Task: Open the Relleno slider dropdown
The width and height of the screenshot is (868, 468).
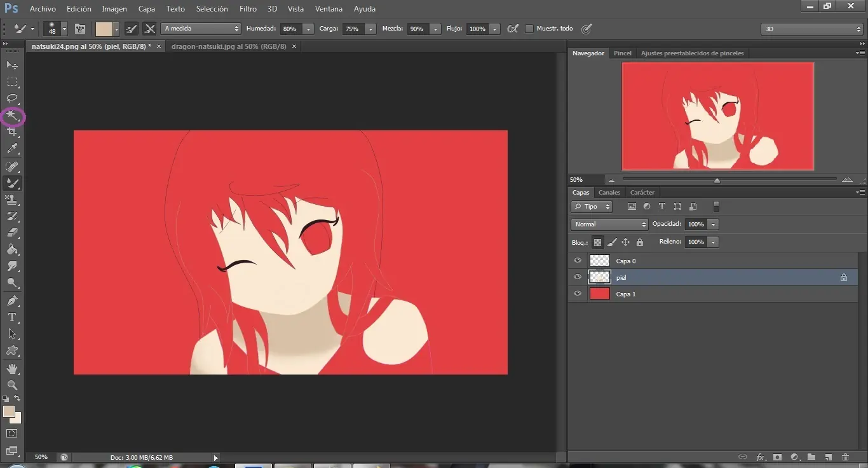Action: click(714, 242)
